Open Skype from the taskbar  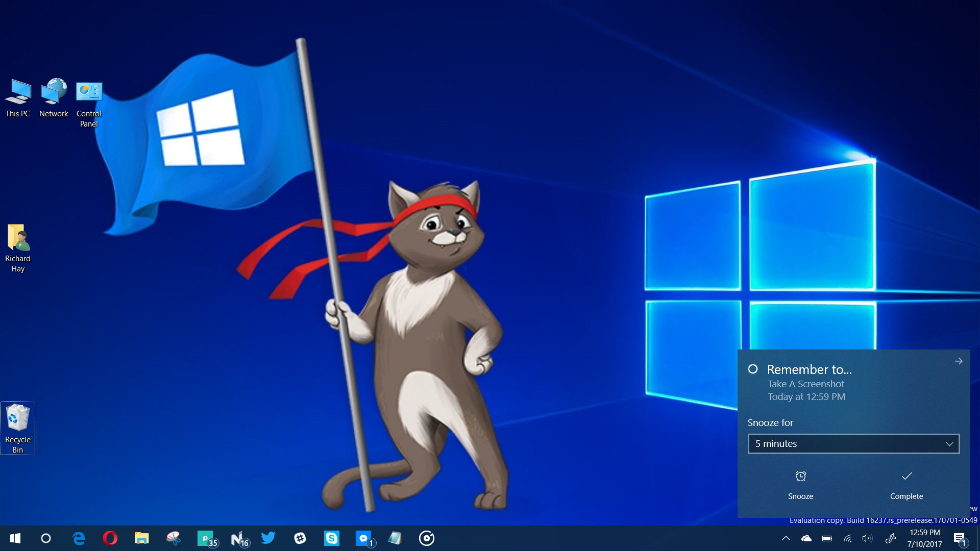click(332, 538)
